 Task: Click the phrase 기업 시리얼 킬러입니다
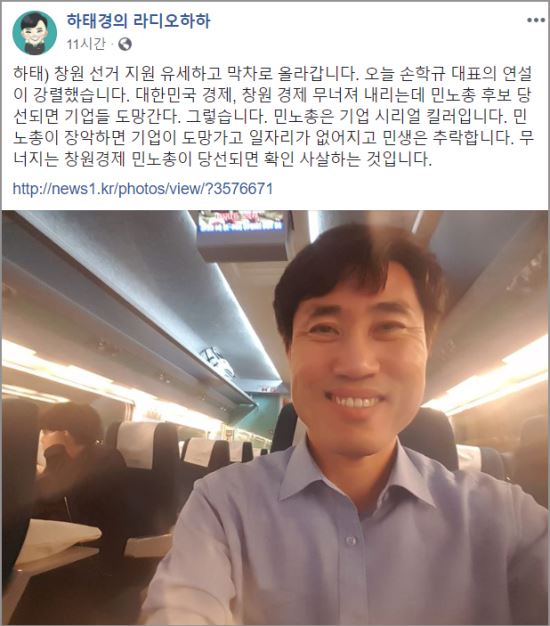coord(423,116)
